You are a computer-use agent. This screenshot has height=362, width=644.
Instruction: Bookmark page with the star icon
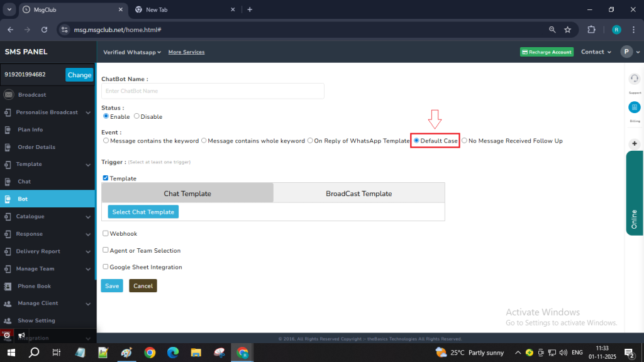567,30
